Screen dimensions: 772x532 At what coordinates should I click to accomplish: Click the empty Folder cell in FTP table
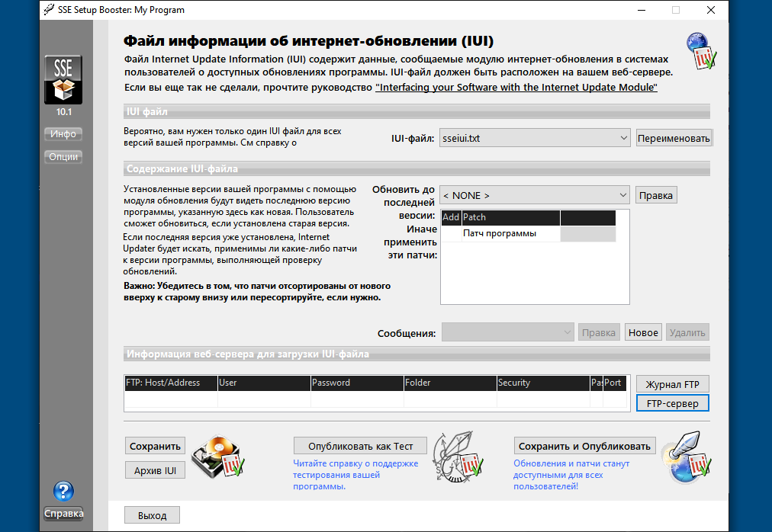450,399
